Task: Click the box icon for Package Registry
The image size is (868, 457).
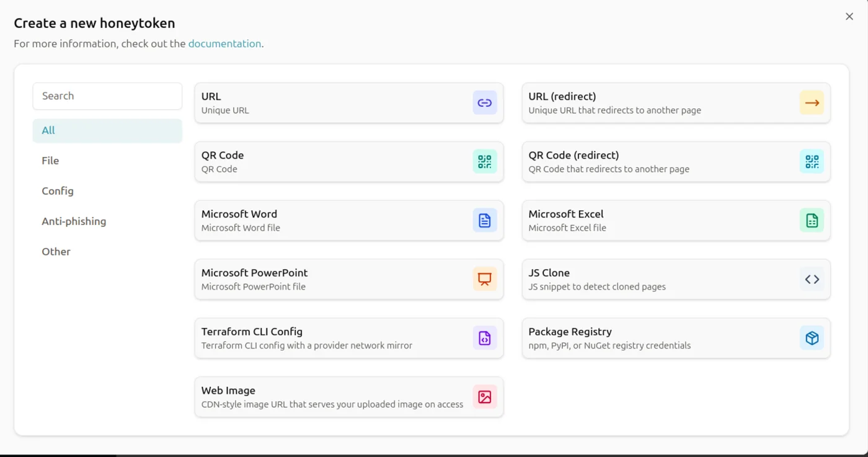Action: coord(812,338)
